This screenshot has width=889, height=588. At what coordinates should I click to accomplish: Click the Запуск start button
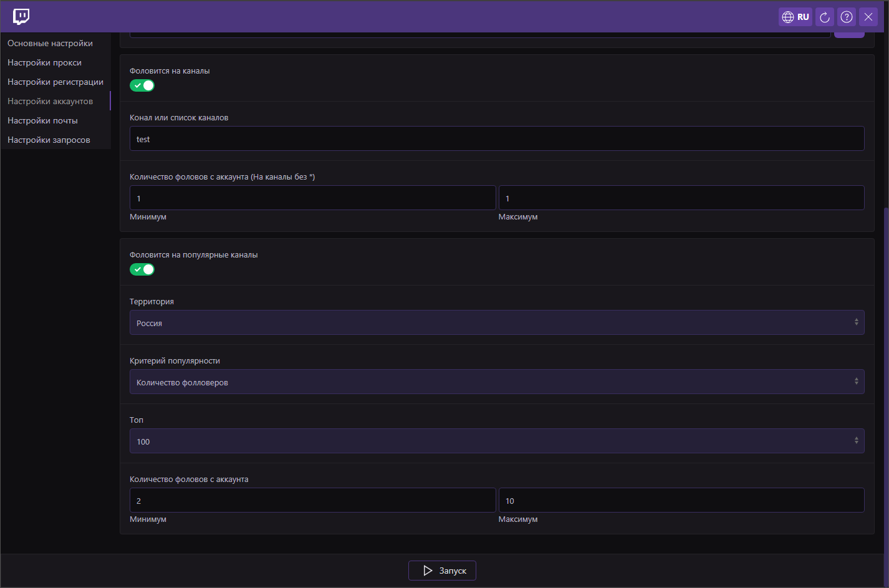tap(442, 571)
